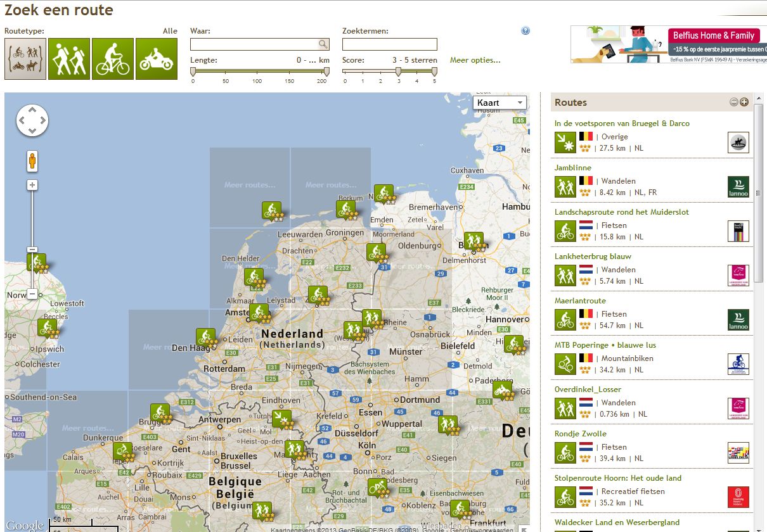Click the MTB Poperinge mountainbike icon
This screenshot has height=532, width=767.
565,364
